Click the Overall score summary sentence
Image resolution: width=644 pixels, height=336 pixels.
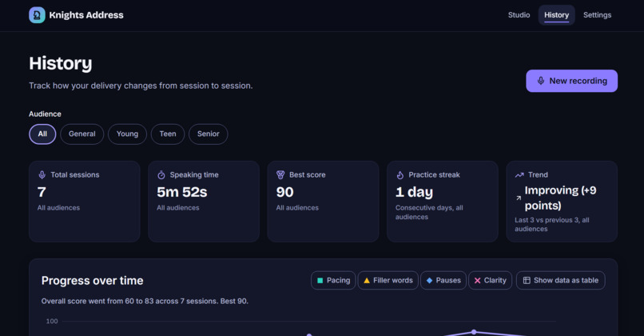pos(145,301)
